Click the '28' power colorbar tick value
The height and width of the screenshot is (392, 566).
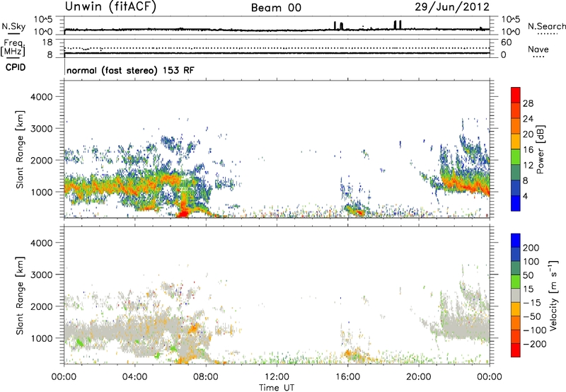click(528, 103)
